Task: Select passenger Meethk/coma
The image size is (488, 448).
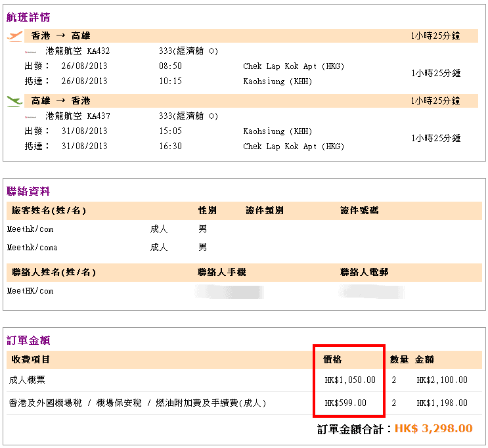Action: [32, 248]
